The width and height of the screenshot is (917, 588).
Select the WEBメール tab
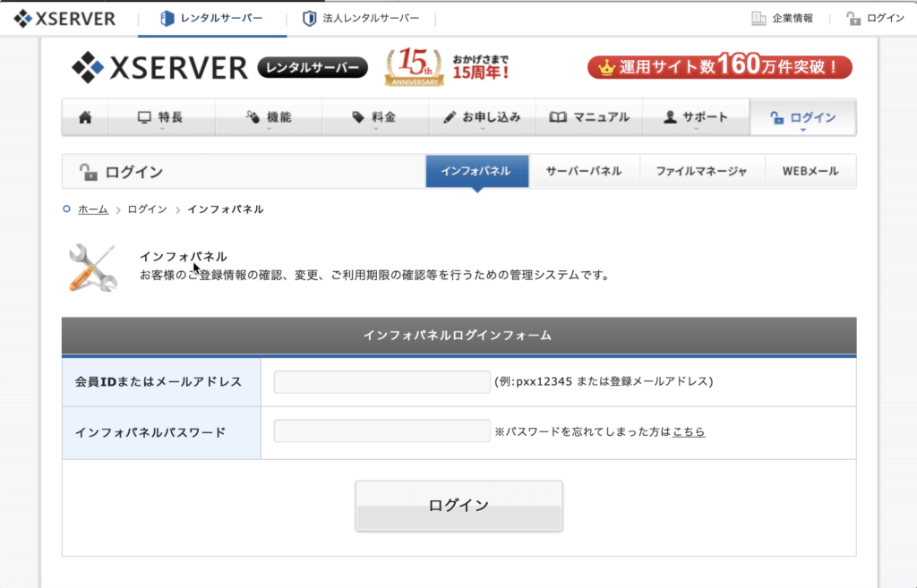[x=810, y=171]
